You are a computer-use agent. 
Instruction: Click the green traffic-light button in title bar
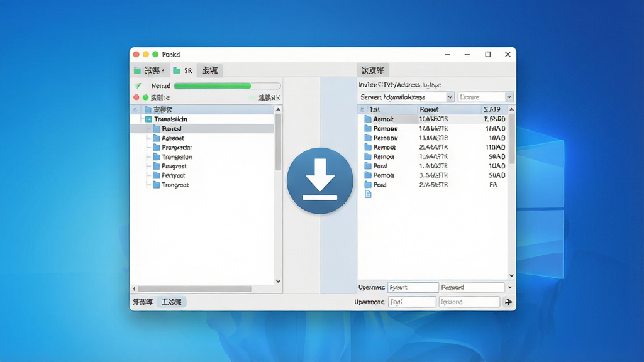(155, 54)
